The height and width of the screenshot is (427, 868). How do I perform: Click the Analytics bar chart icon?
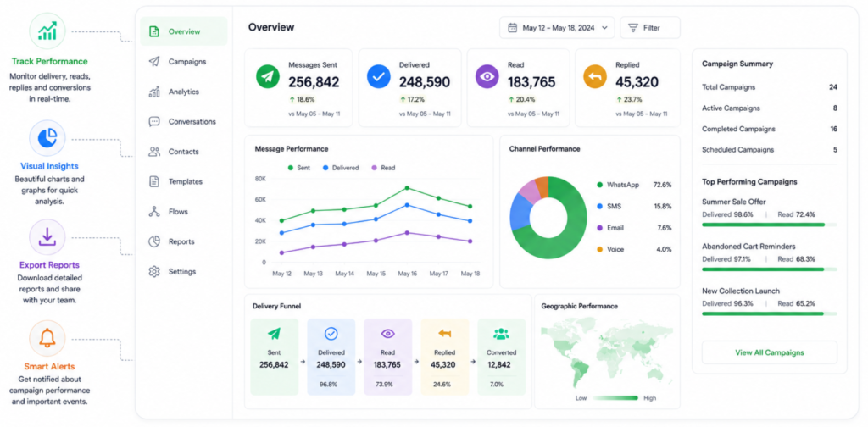click(x=154, y=91)
